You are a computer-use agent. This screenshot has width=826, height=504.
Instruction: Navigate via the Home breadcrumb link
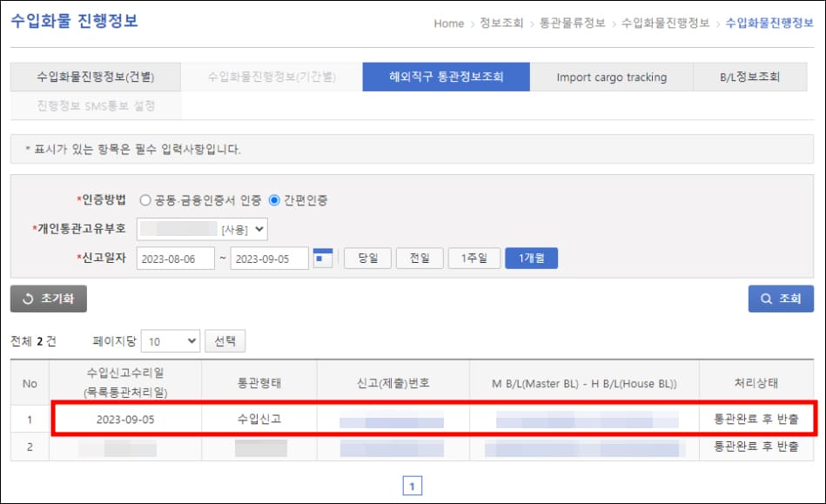pyautogui.click(x=448, y=24)
